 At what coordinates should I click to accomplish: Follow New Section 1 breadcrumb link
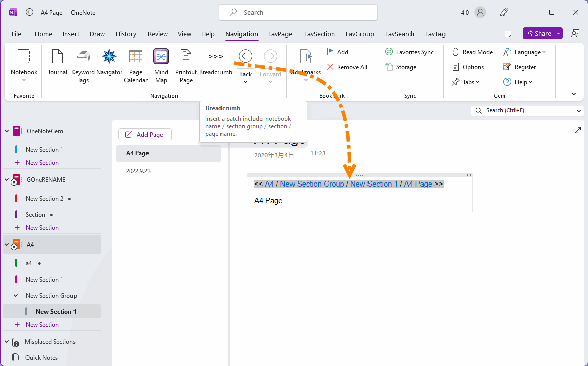point(374,184)
